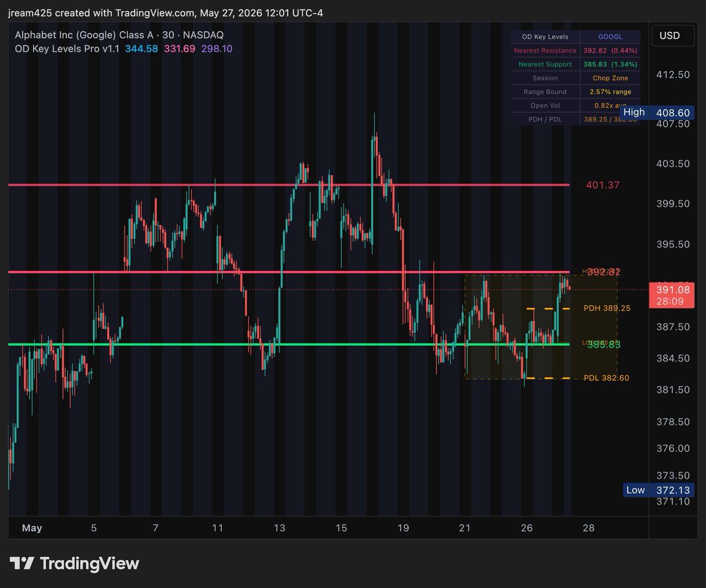
Task: Click the 392.82 (0.44%) resistance value
Action: pyautogui.click(x=610, y=51)
